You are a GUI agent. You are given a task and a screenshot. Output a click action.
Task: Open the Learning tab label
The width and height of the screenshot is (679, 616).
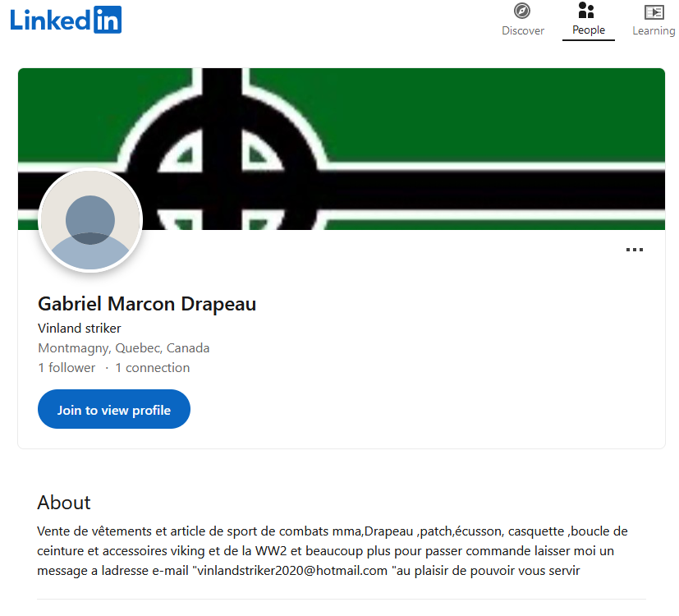tap(654, 30)
